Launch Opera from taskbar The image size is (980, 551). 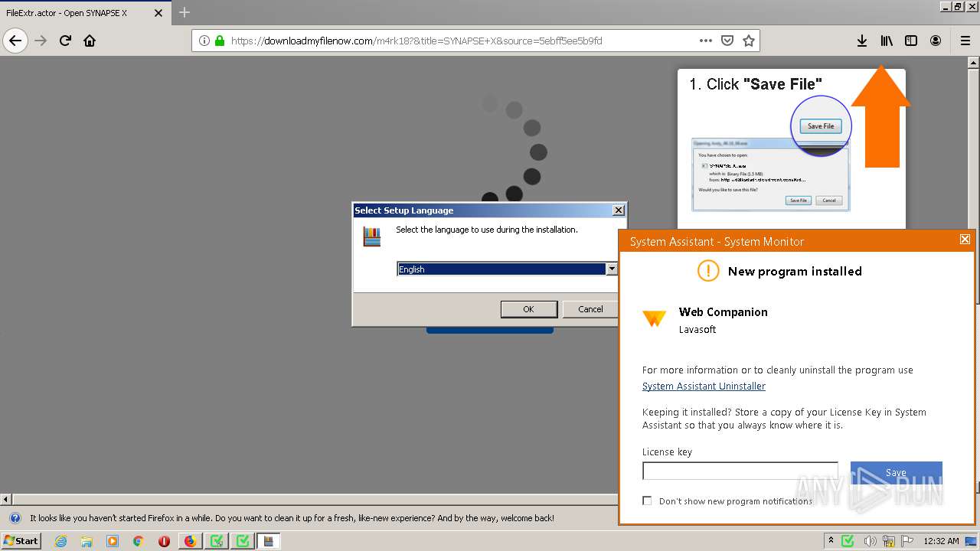pyautogui.click(x=164, y=541)
